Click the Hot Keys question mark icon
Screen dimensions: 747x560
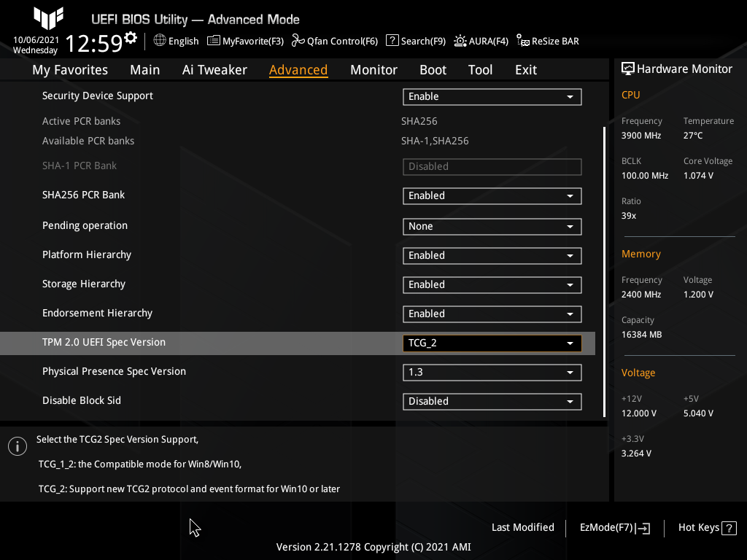pos(729,528)
